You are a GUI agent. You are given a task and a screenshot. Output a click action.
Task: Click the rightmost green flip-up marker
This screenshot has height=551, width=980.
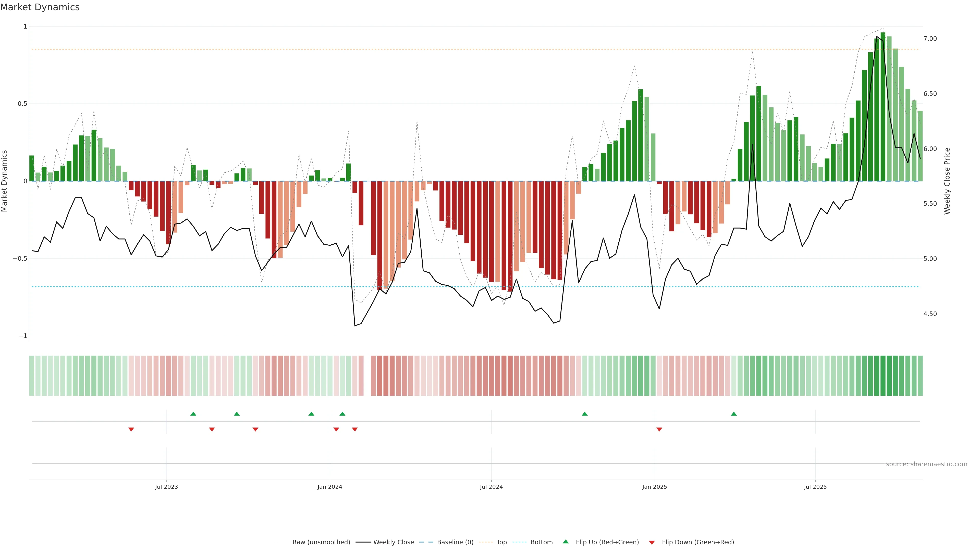coord(734,414)
